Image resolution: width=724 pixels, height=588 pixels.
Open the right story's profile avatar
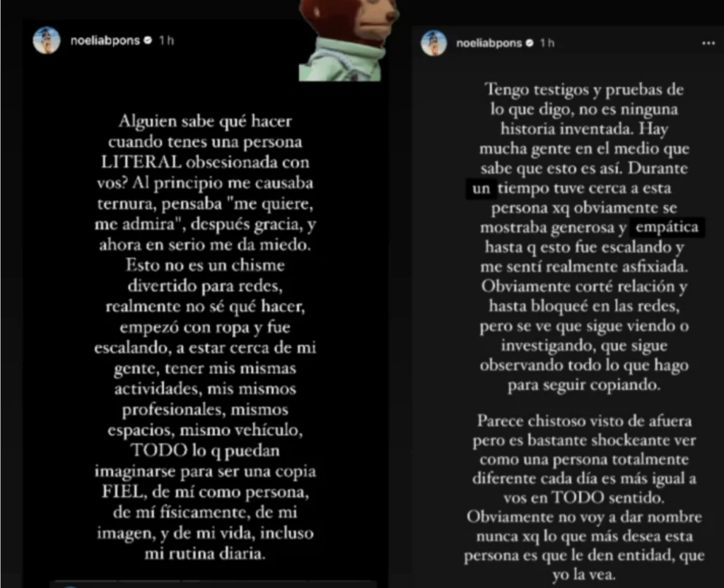pyautogui.click(x=433, y=43)
